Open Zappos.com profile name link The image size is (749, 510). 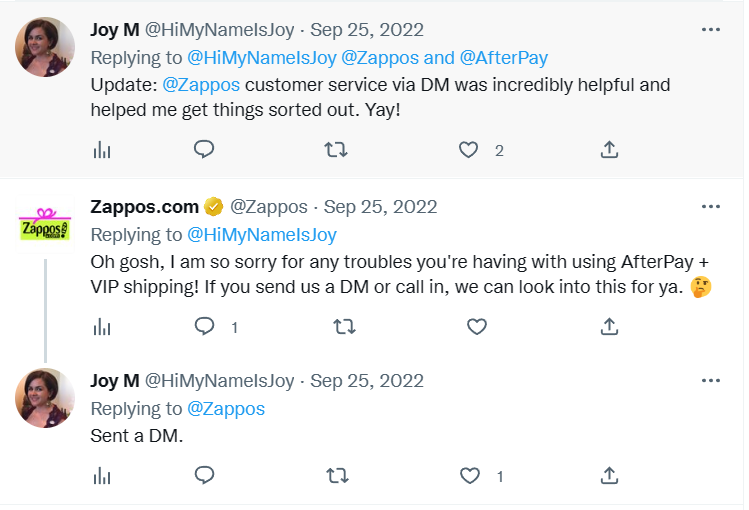pyautogui.click(x=145, y=207)
